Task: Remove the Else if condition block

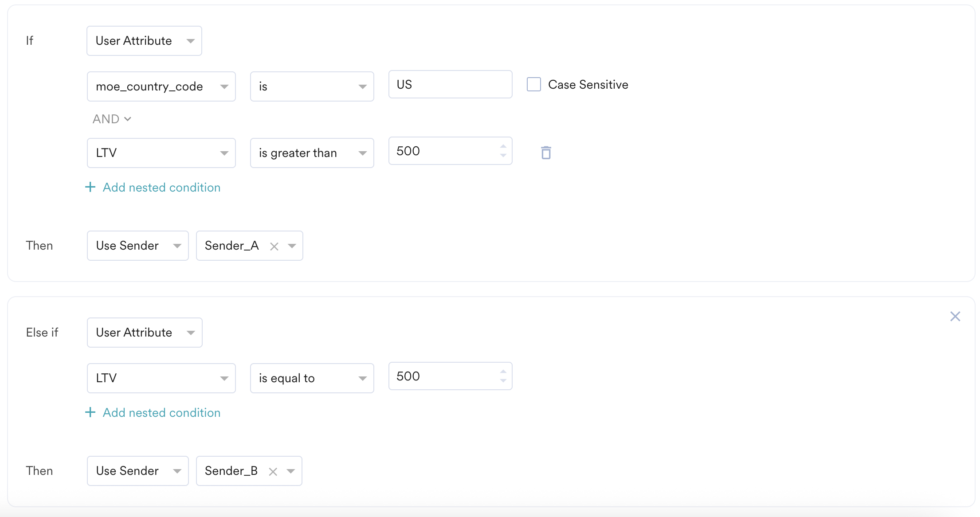Action: coord(955,316)
